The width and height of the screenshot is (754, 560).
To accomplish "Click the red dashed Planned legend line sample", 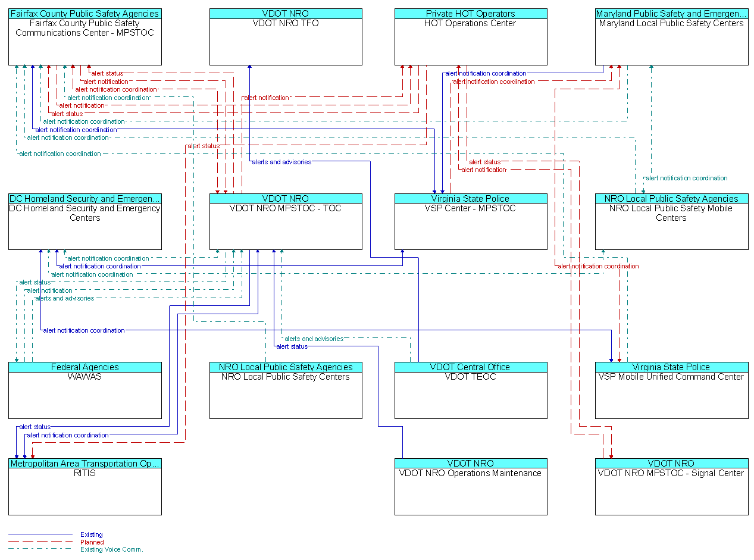I will coord(40,542).
